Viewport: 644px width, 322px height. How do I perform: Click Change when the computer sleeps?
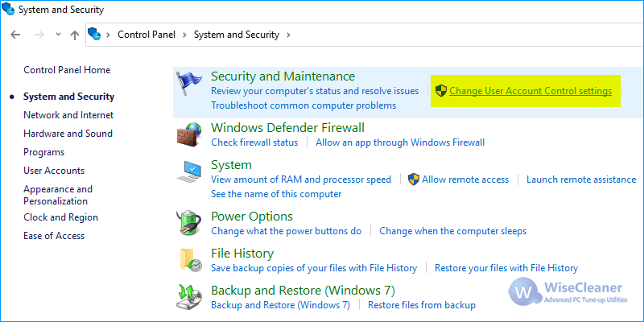click(x=452, y=231)
